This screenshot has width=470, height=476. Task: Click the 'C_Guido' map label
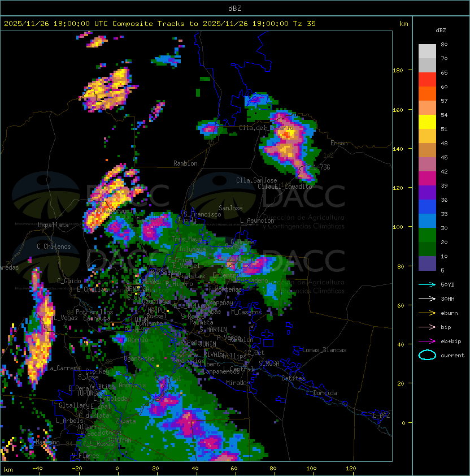[x=69, y=281]
